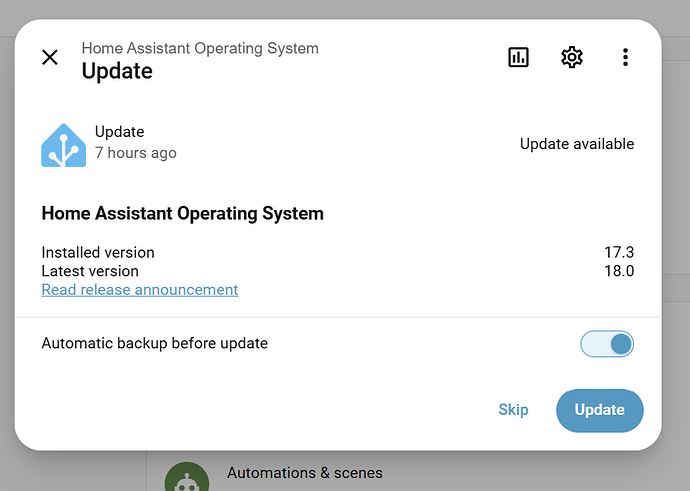Viewport: 690px width, 491px height.
Task: Click the Update available status text
Action: pos(577,144)
